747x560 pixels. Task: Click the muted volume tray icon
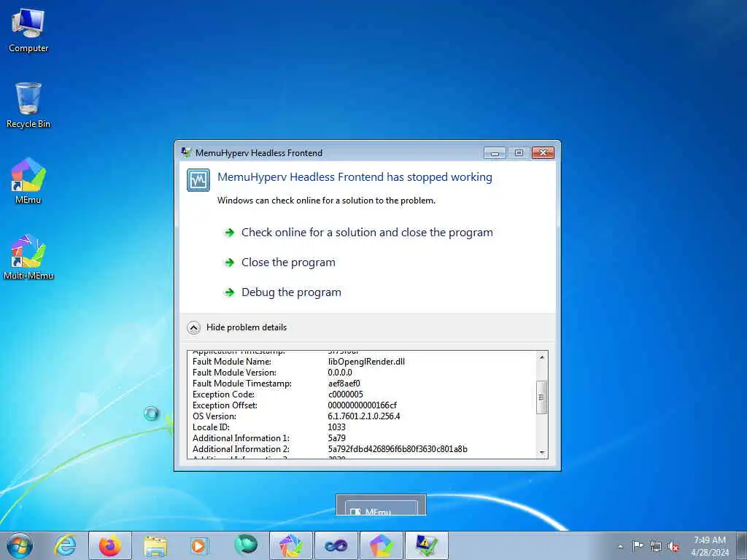[673, 546]
